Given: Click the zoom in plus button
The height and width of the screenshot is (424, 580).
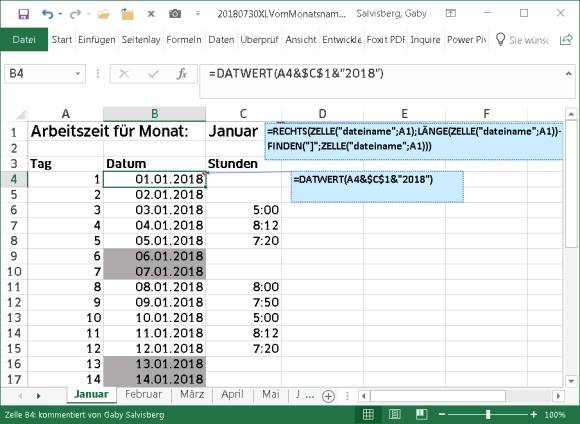Looking at the screenshot, I should click(x=533, y=414).
